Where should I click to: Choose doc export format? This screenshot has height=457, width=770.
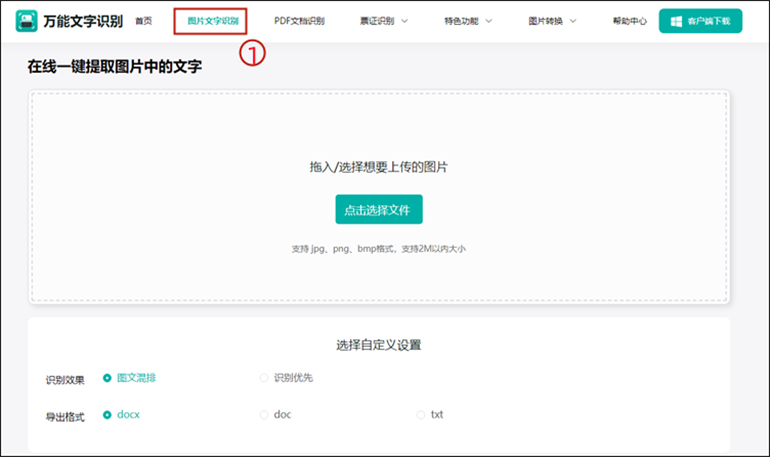click(275, 415)
